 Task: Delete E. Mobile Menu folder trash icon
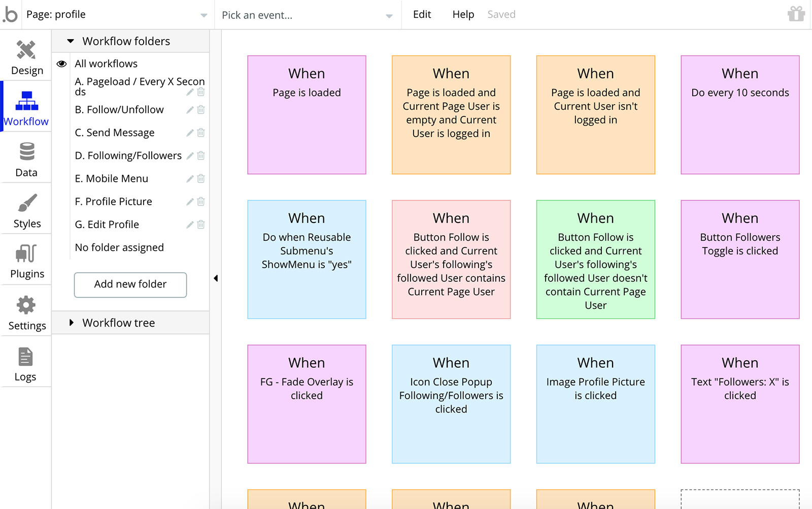click(x=201, y=179)
